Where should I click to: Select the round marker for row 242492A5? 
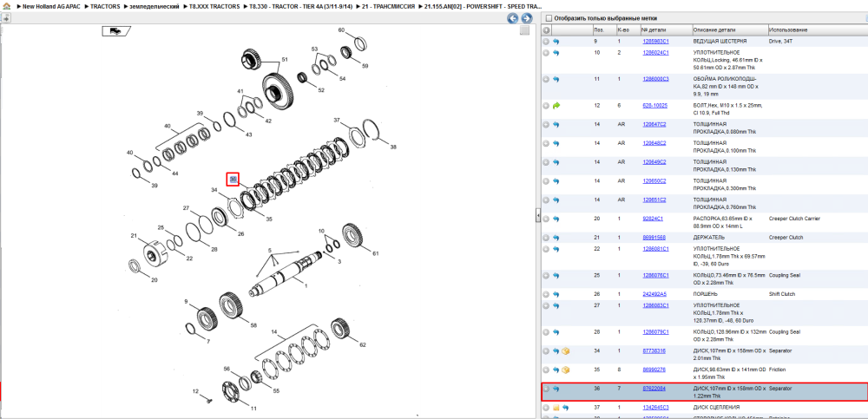click(x=546, y=294)
